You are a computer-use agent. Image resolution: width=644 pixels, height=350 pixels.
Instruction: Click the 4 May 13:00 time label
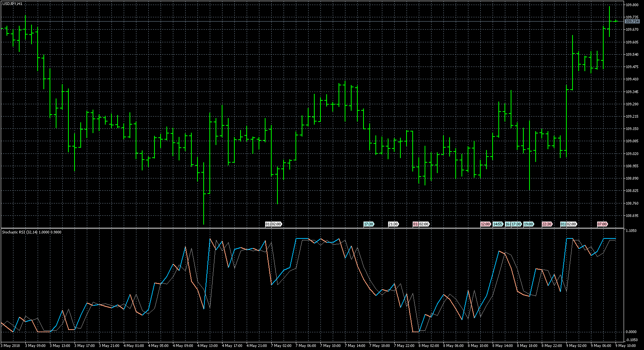click(x=209, y=346)
